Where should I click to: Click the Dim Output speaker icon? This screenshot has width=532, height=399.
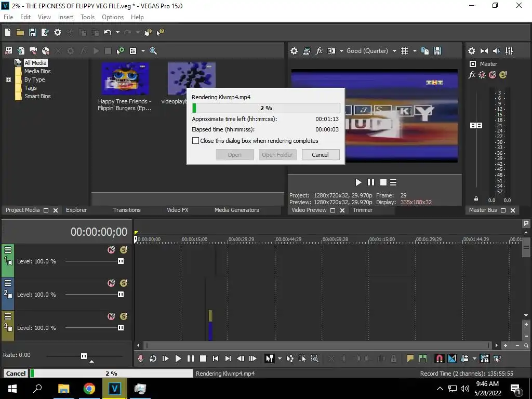[497, 51]
